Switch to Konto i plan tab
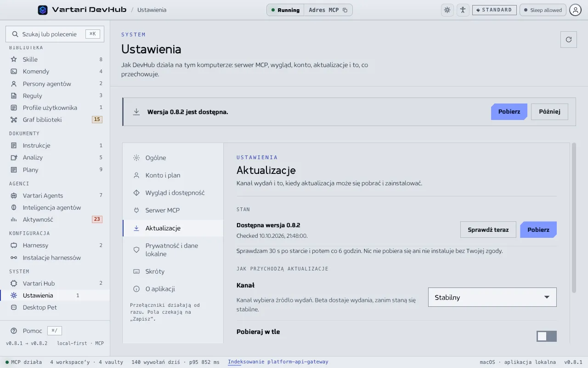Screen dimensions: 588x368 tap(173, 175)
